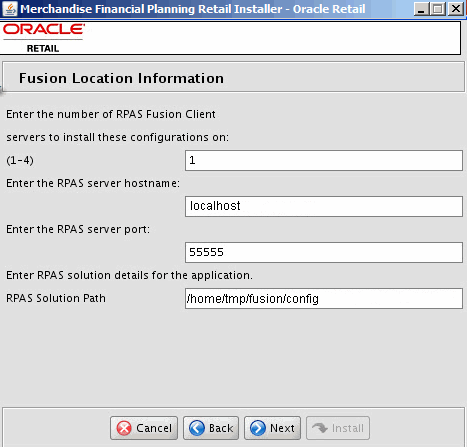Click the installer window title text
This screenshot has height=447, width=467.
pos(193,9)
